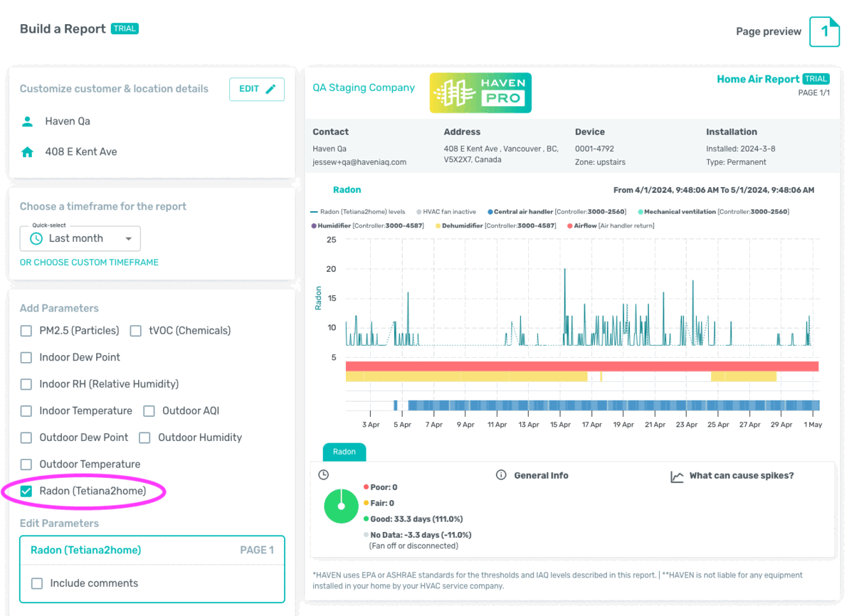Viewport: 854px width, 616px height.
Task: Check Indoor RH (Relative Humidity)
Action: click(x=26, y=384)
